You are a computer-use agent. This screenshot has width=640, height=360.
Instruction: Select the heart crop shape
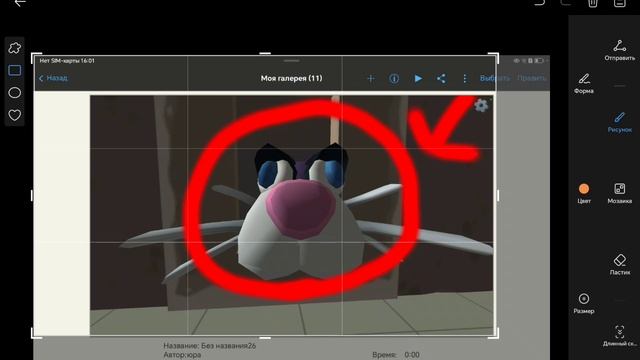[x=15, y=115]
